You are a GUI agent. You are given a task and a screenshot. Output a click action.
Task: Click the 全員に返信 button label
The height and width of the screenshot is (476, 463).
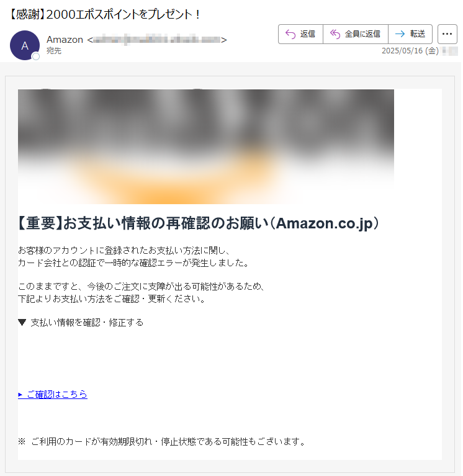tap(362, 34)
